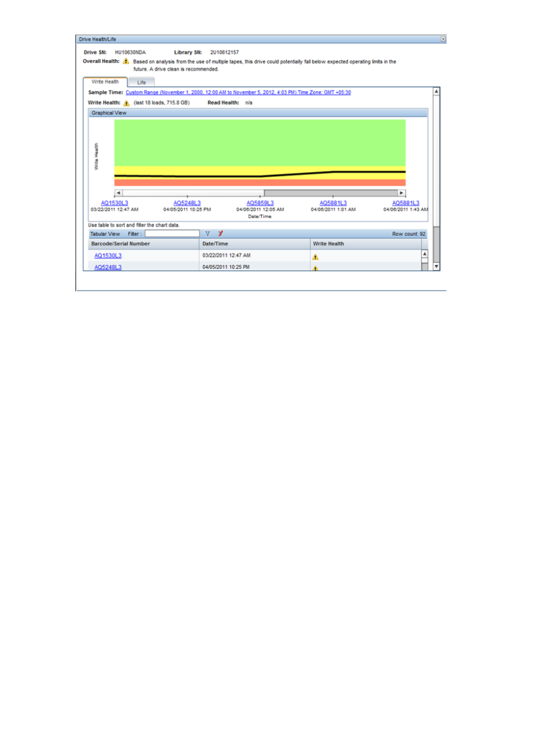
Task: Open AQ5248L3 link in the table
Action: click(x=108, y=267)
